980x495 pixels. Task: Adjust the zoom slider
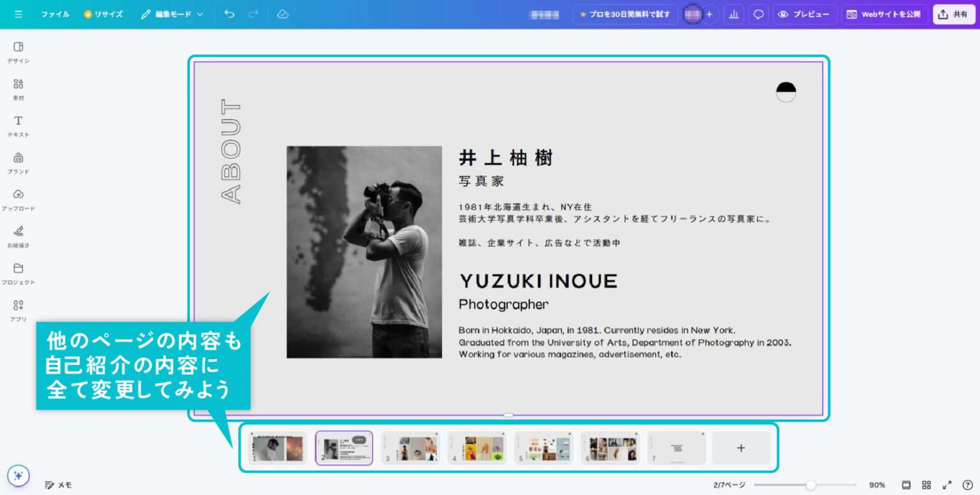pyautogui.click(x=810, y=485)
